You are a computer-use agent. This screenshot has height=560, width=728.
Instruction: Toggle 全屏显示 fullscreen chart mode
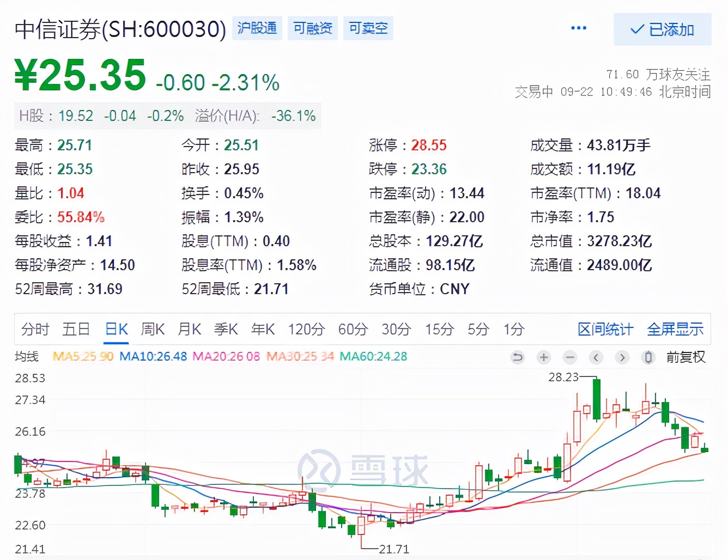tap(675, 329)
